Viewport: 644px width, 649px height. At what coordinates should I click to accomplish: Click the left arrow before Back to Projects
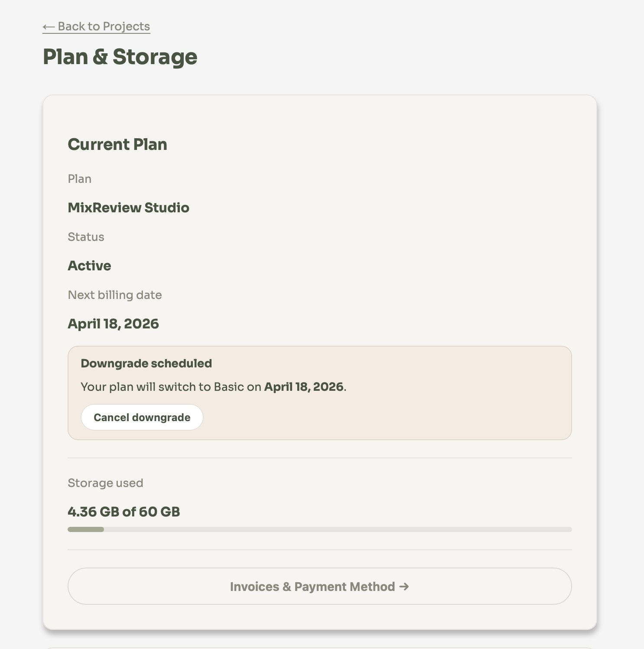[48, 27]
